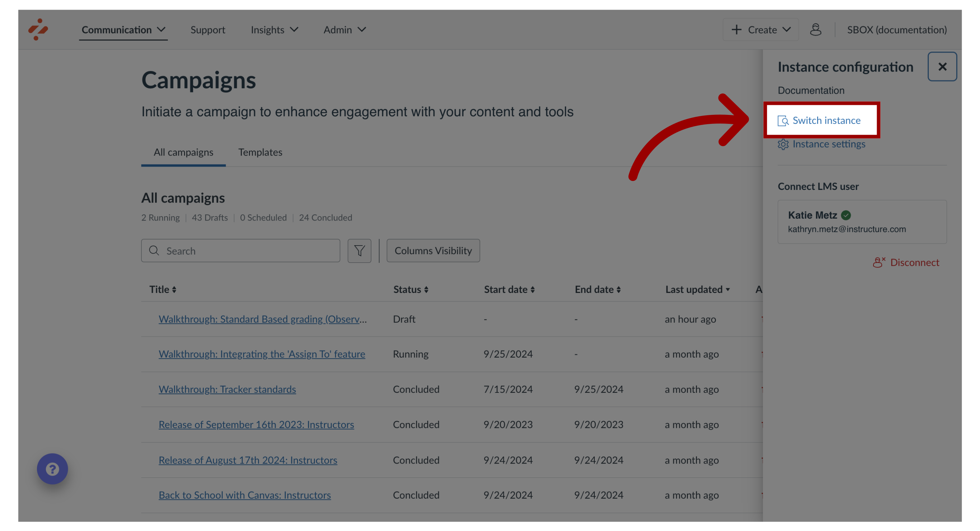This screenshot has width=980, height=531.
Task: Open Columns Visibility button
Action: (433, 251)
